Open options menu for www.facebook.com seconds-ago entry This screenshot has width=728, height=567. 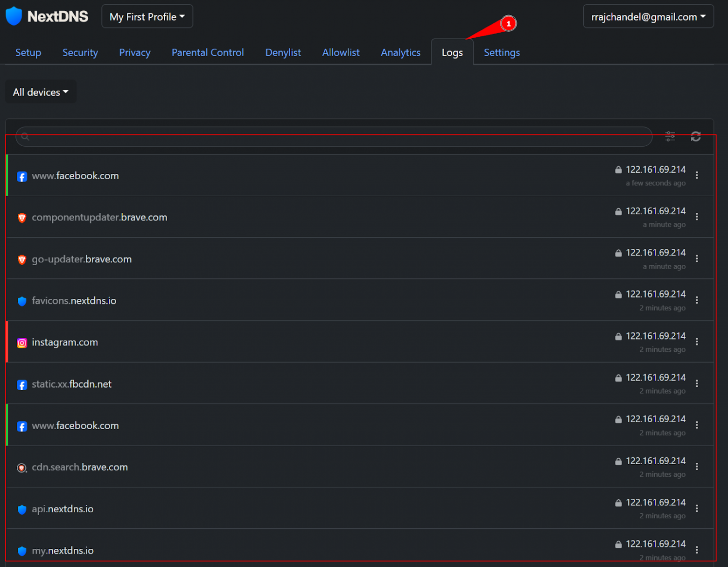697,175
